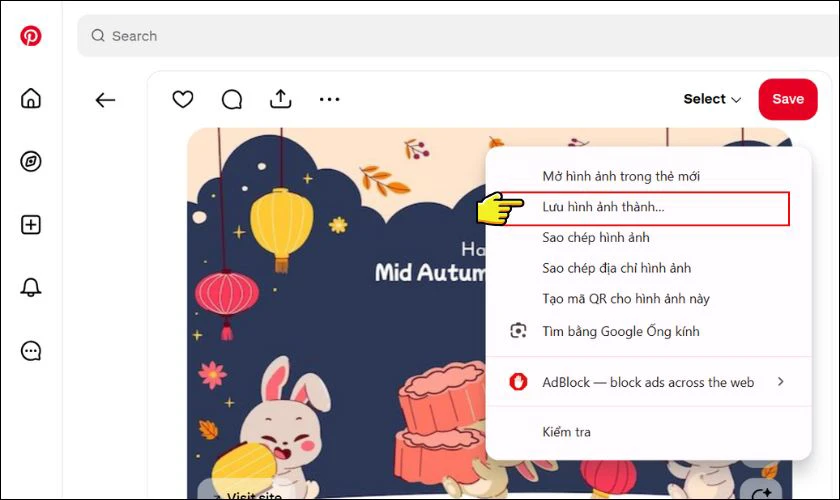Go to Home via house icon
The width and height of the screenshot is (840, 500).
[x=31, y=99]
